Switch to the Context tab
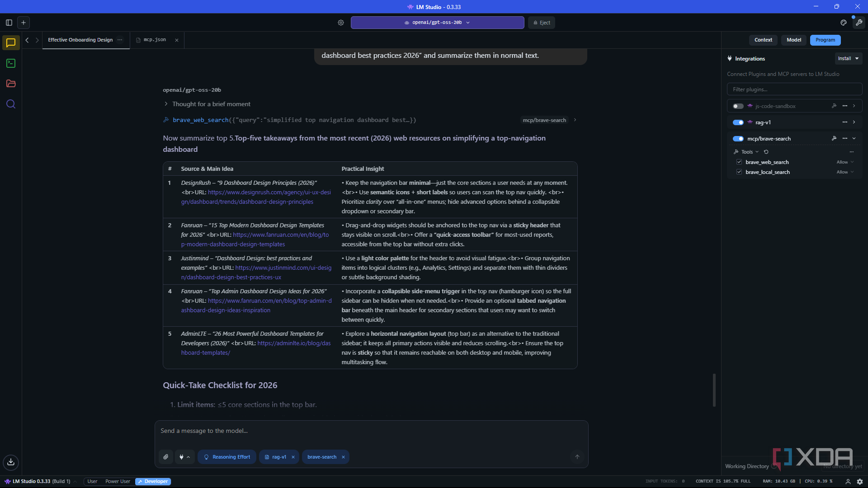Screen dimensions: 868x488 763,40
